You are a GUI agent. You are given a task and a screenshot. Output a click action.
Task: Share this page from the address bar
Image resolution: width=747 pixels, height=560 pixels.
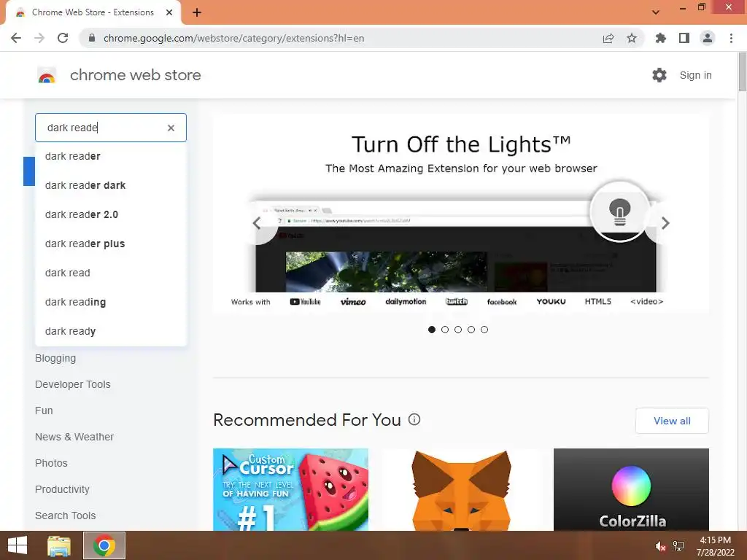click(x=608, y=38)
